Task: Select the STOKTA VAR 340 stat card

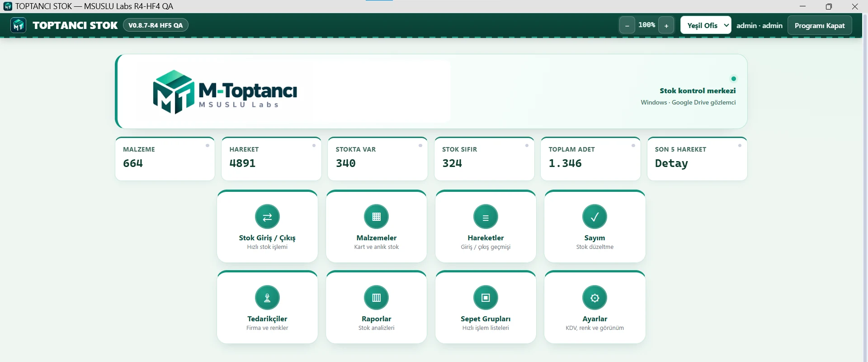Action: pos(377,159)
